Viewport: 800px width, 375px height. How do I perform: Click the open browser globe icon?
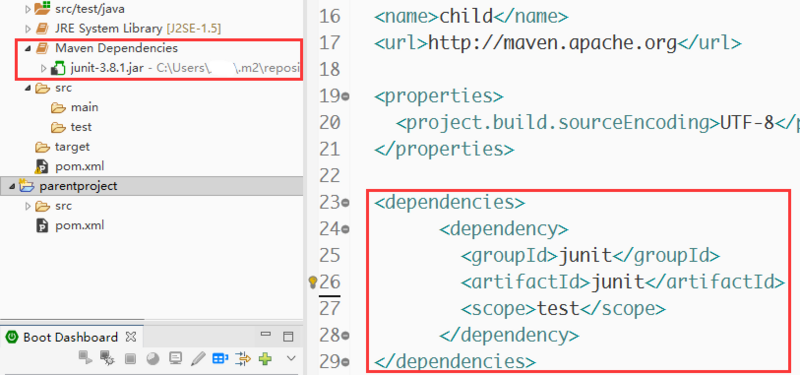click(x=153, y=359)
